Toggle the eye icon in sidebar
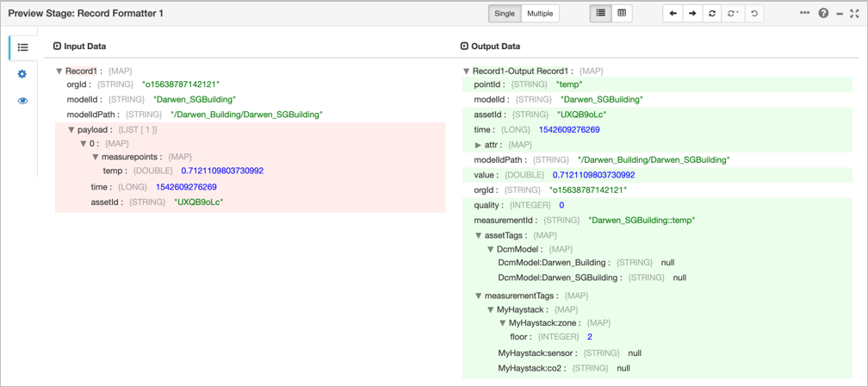 click(x=22, y=101)
